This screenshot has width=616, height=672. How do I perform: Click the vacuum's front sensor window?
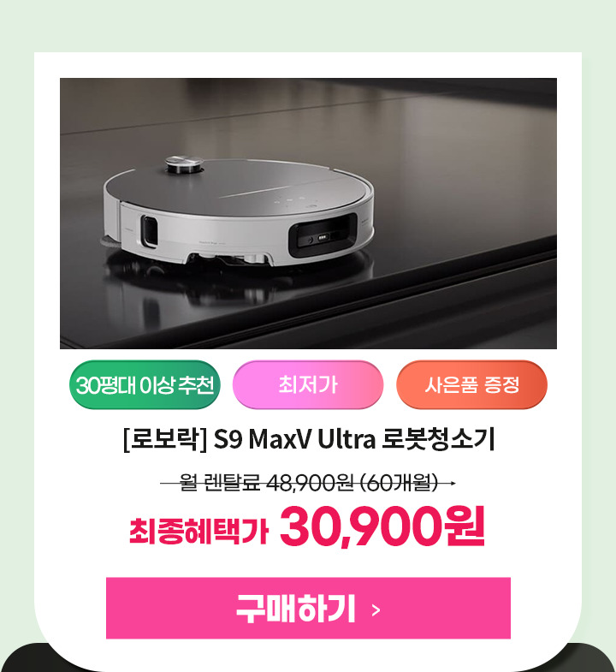coord(323,235)
